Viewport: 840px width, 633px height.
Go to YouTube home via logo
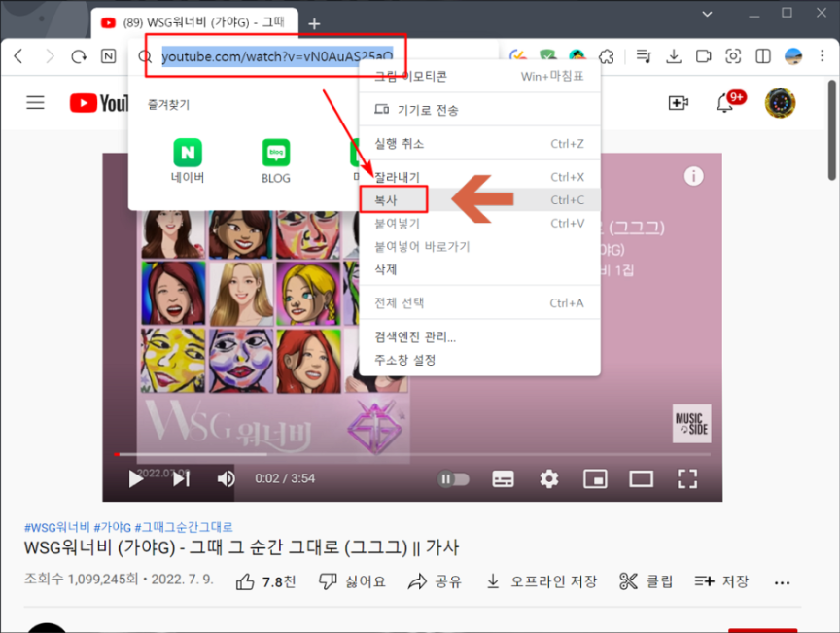99,103
